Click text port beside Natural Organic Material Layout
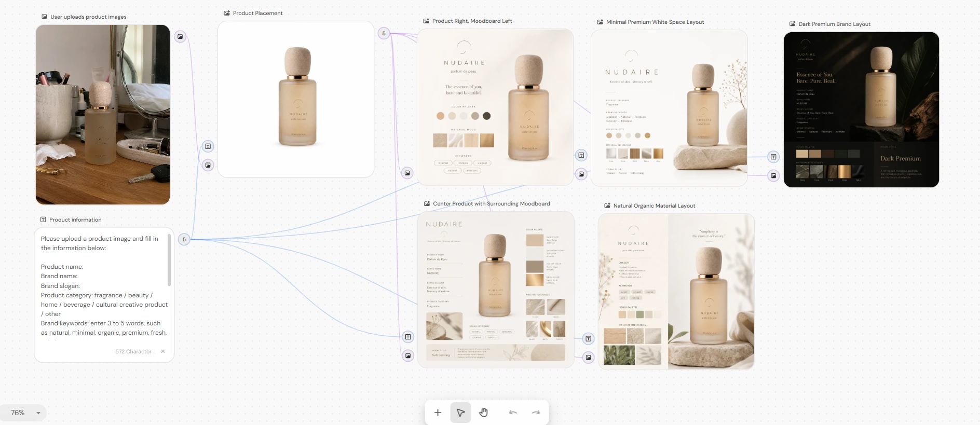 pyautogui.click(x=589, y=339)
